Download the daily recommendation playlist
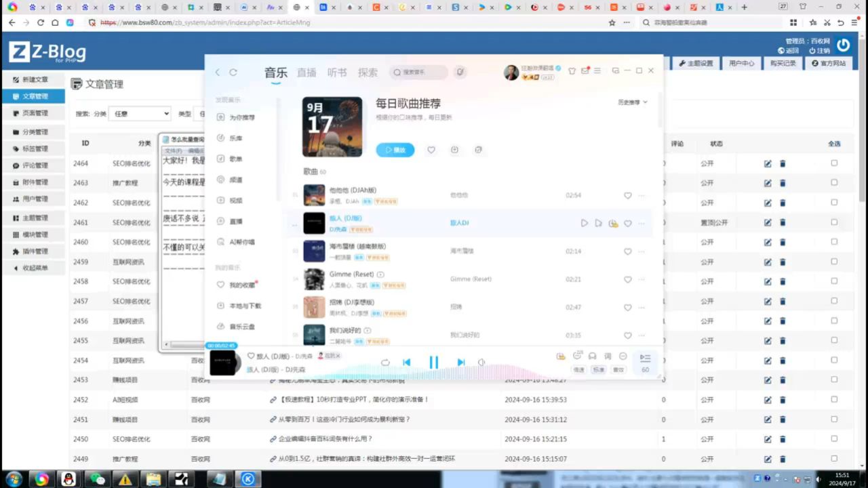This screenshot has height=488, width=868. (454, 150)
